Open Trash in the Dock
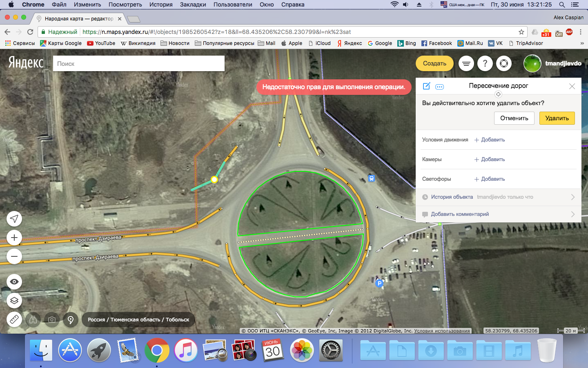 (x=547, y=350)
